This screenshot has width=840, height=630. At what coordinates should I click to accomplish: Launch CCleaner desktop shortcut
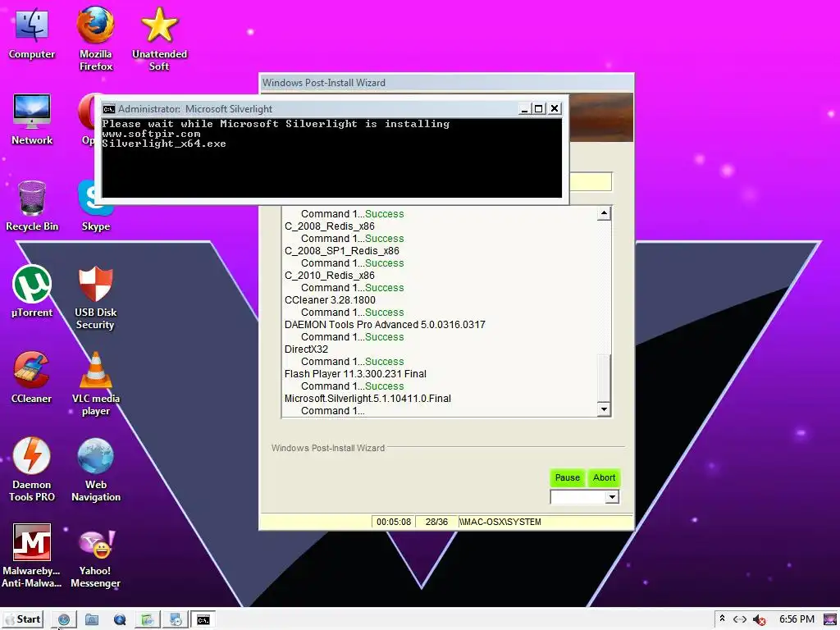32,377
